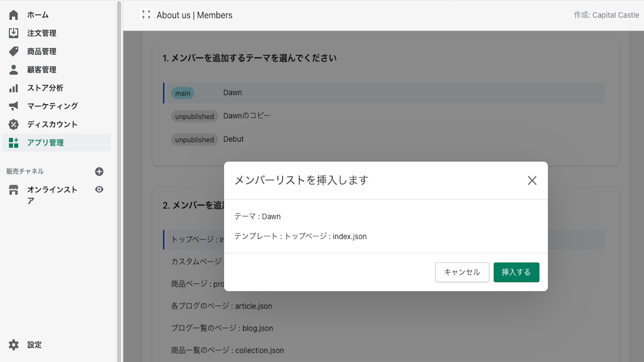Click テンプレート index.json text in dialog
The height and width of the screenshot is (362, 644).
point(301,237)
